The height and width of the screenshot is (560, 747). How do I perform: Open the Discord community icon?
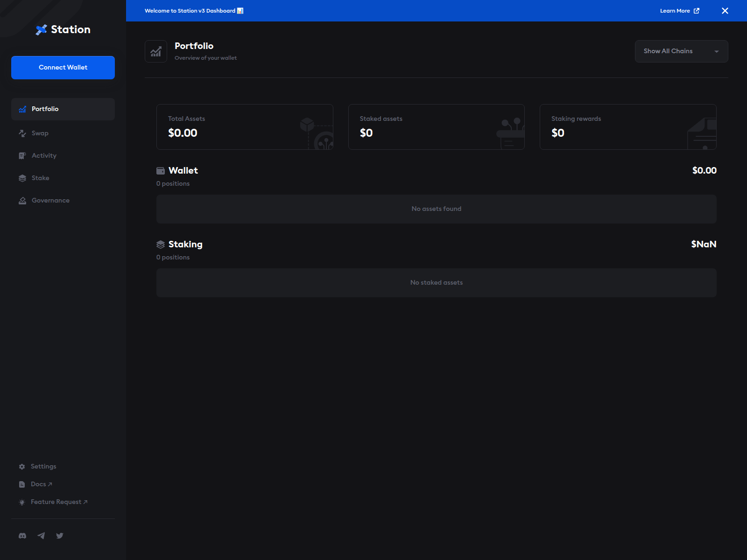[x=22, y=535]
